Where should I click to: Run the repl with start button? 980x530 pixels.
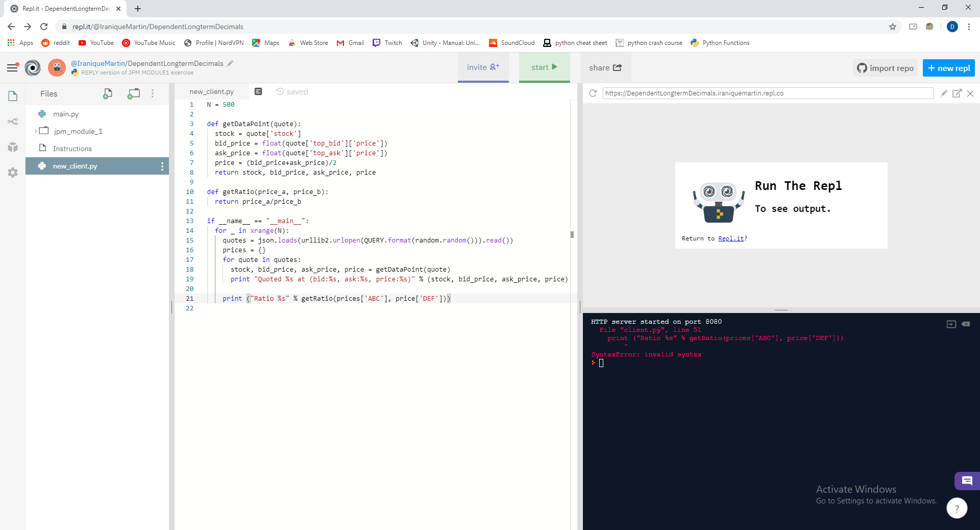tap(544, 67)
